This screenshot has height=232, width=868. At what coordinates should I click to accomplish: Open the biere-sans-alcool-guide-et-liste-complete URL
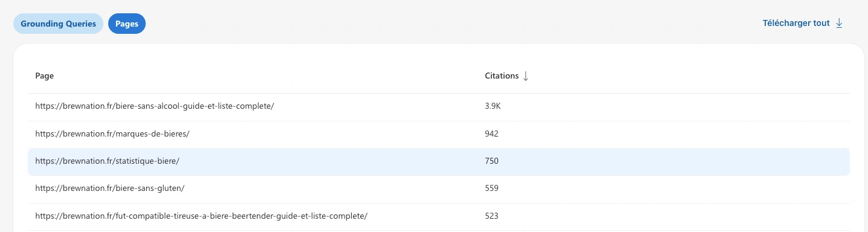coord(155,106)
